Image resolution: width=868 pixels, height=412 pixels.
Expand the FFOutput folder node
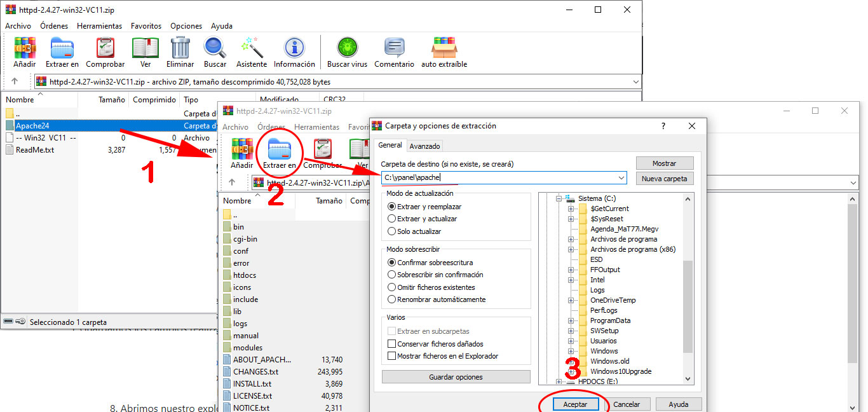571,270
